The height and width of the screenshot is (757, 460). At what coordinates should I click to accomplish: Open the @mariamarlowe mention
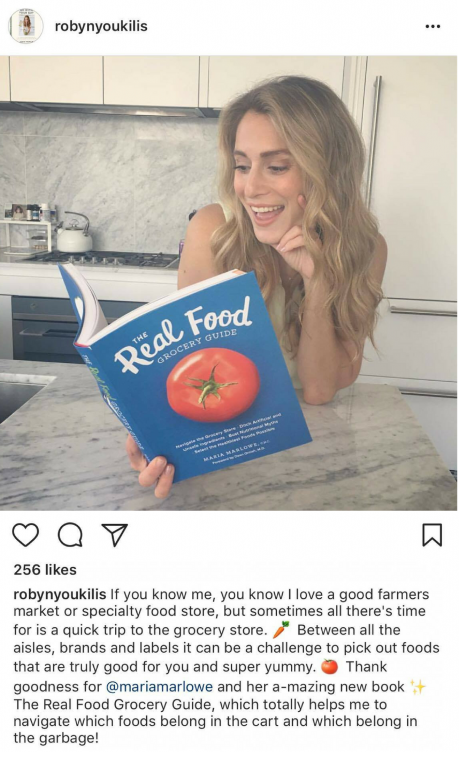(x=159, y=686)
